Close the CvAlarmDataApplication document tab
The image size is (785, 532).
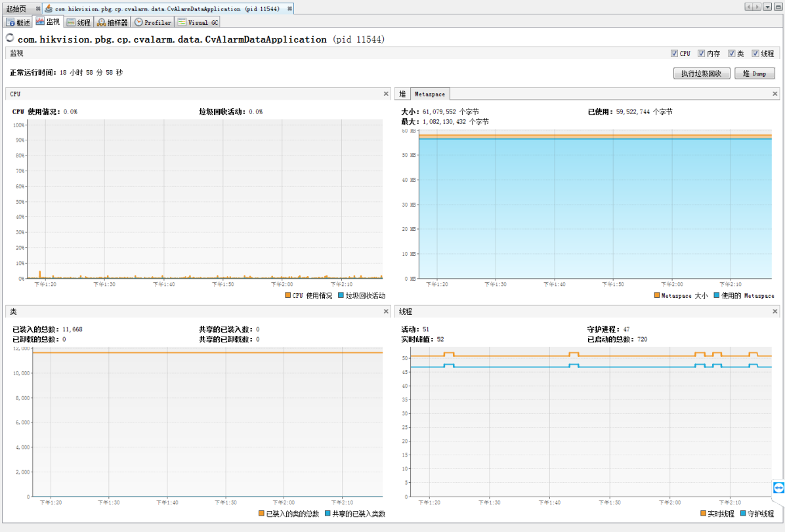(289, 9)
